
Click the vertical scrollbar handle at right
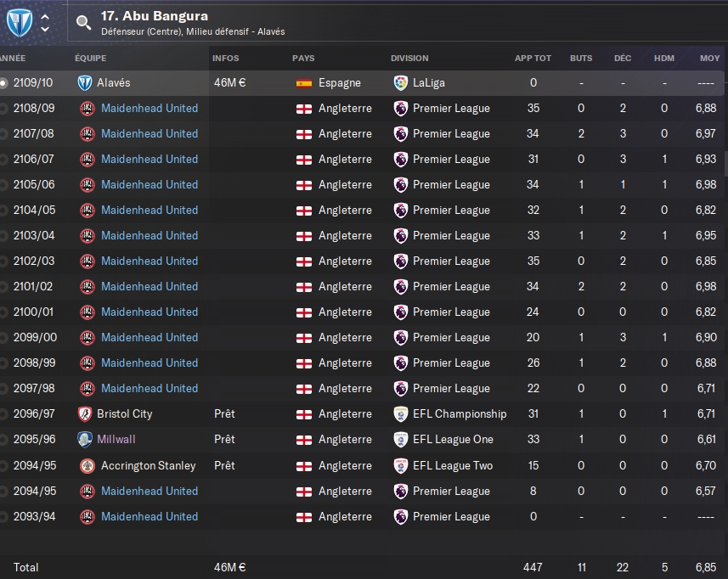tap(725, 163)
